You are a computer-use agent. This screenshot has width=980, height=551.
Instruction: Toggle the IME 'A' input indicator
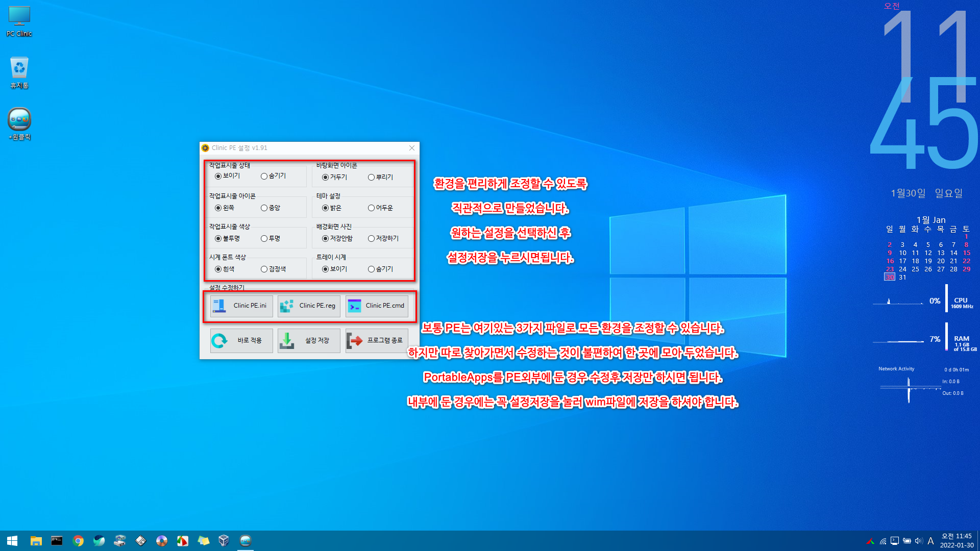(931, 541)
